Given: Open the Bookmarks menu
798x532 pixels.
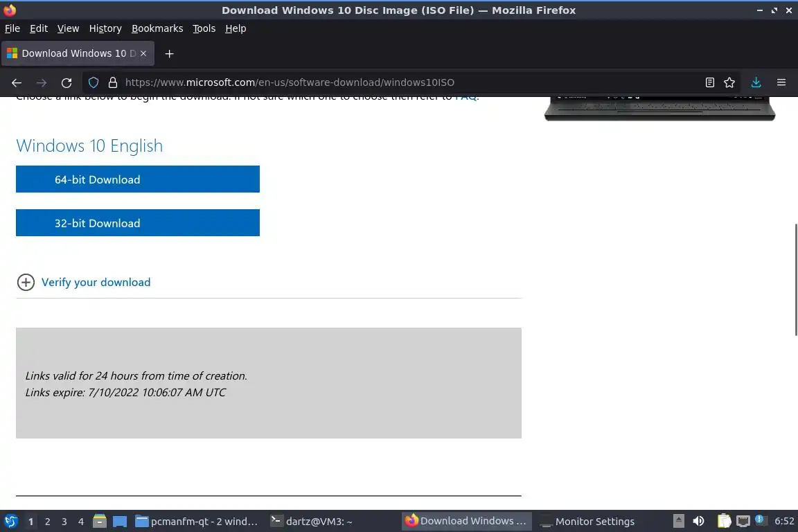Looking at the screenshot, I should (x=157, y=28).
